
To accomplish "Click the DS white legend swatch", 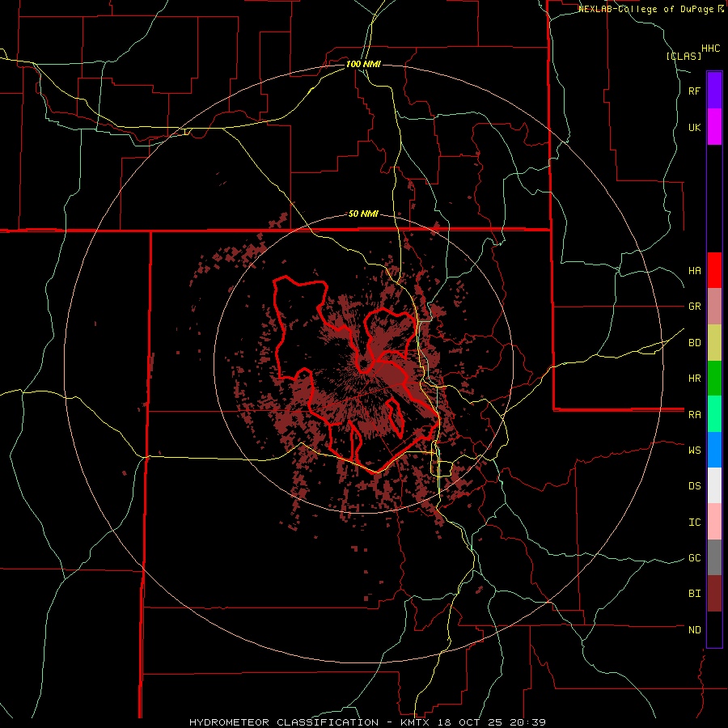I will coord(714,485).
